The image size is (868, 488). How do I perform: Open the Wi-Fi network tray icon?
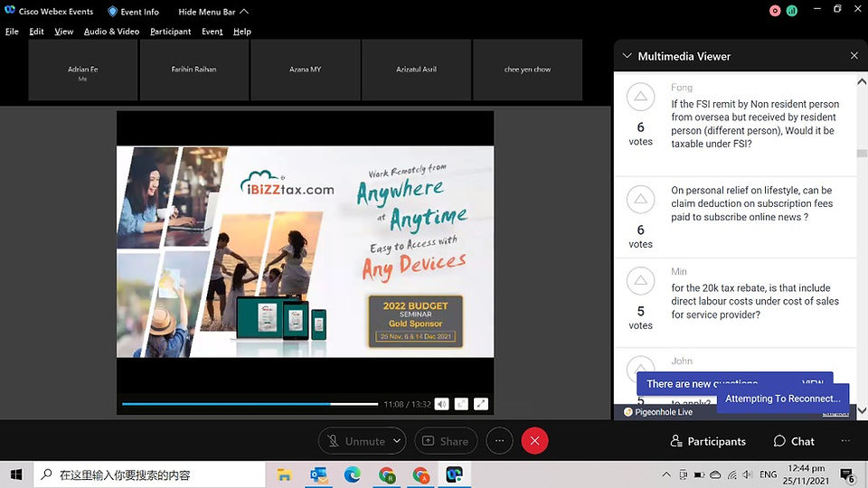731,474
